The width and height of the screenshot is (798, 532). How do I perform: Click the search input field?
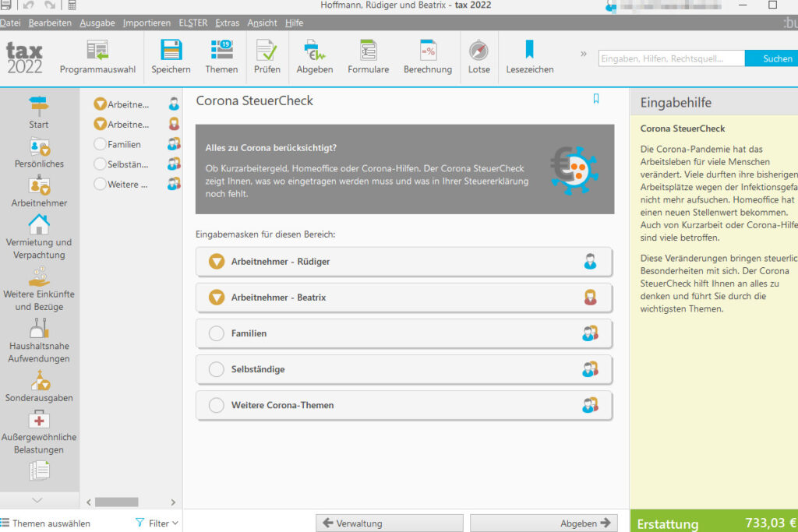(x=671, y=58)
